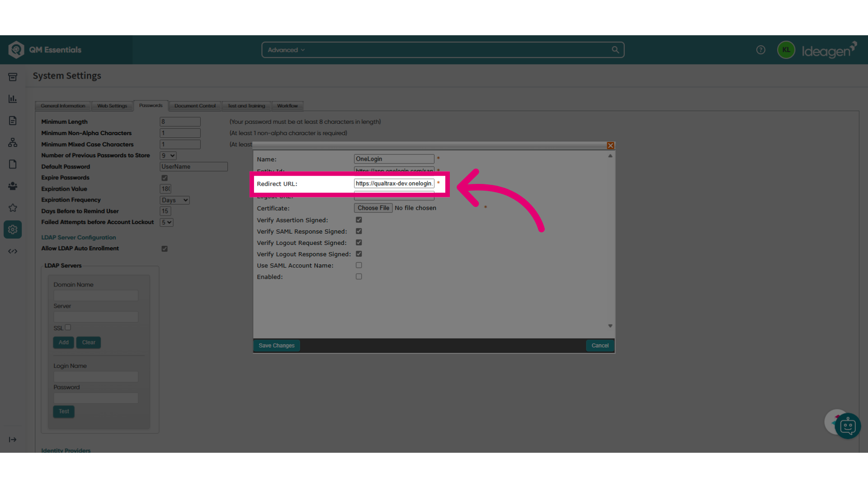Expand the sidebar with the arrow icon

click(13, 440)
